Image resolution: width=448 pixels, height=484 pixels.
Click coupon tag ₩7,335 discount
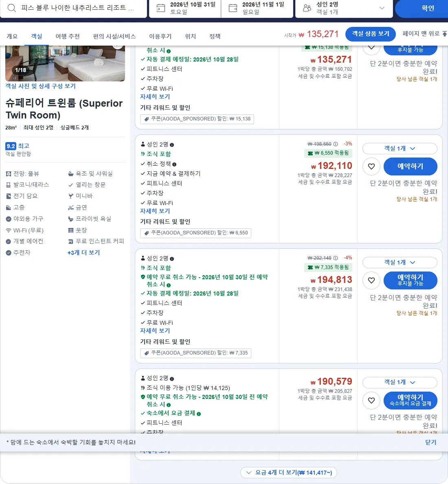tap(196, 353)
